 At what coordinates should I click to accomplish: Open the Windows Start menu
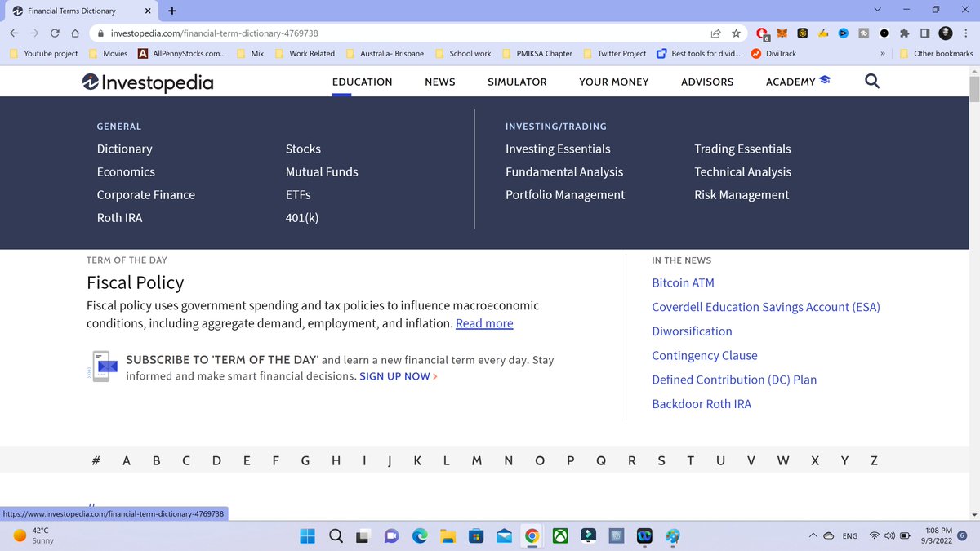tap(307, 535)
